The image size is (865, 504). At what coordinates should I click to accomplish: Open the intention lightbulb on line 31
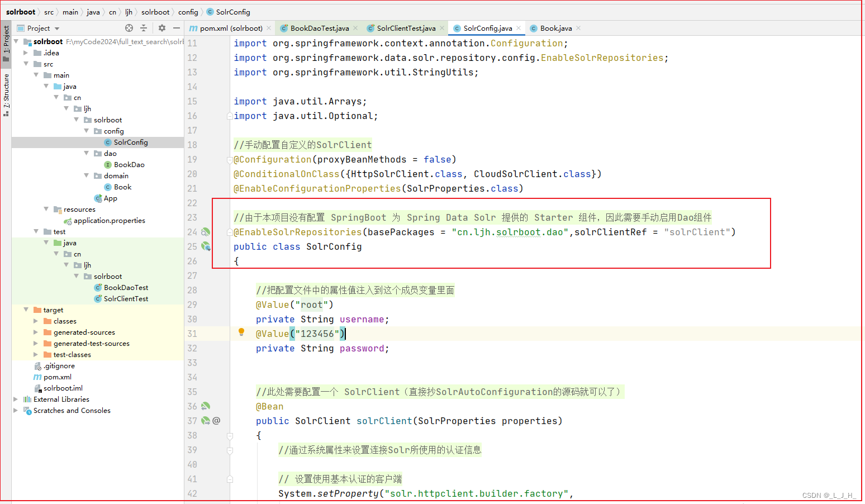click(241, 332)
